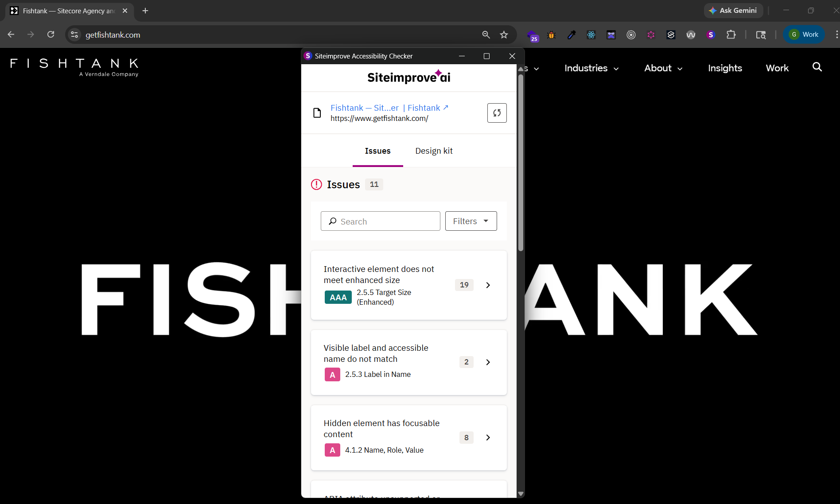Expand the Industries navigation menu
The image size is (840, 504).
tap(591, 68)
